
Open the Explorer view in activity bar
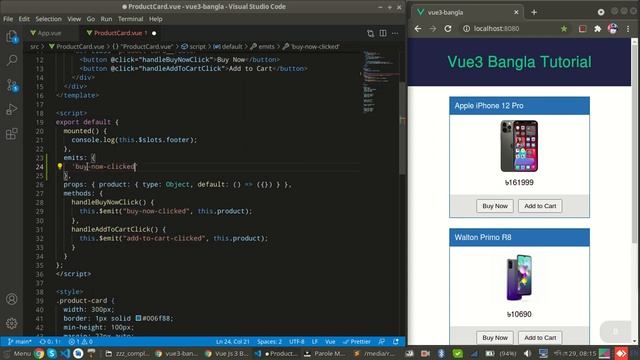12,37
